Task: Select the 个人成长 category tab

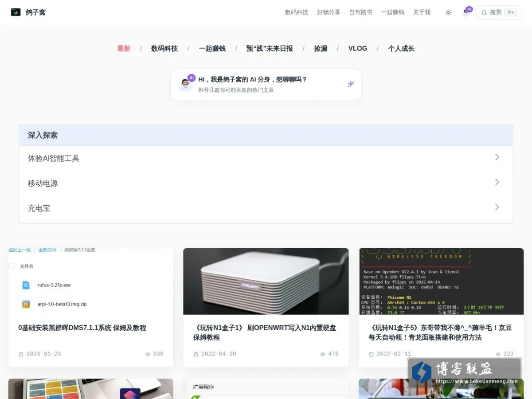Action: (401, 48)
